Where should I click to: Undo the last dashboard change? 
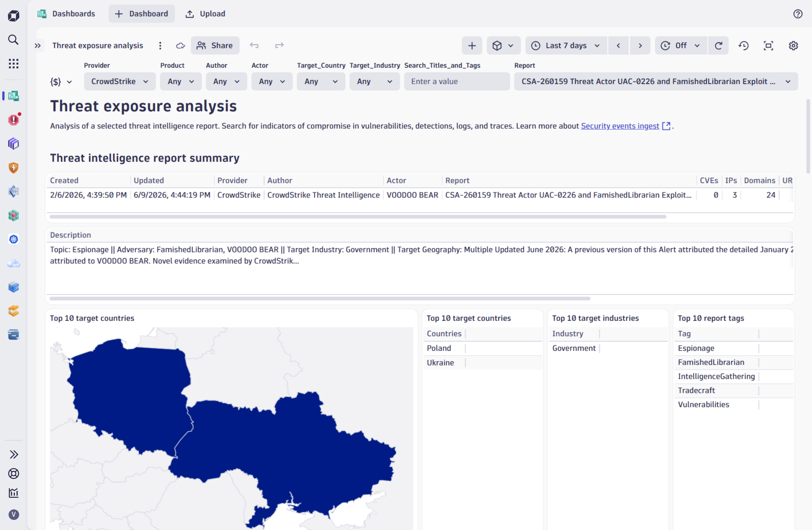pyautogui.click(x=254, y=45)
